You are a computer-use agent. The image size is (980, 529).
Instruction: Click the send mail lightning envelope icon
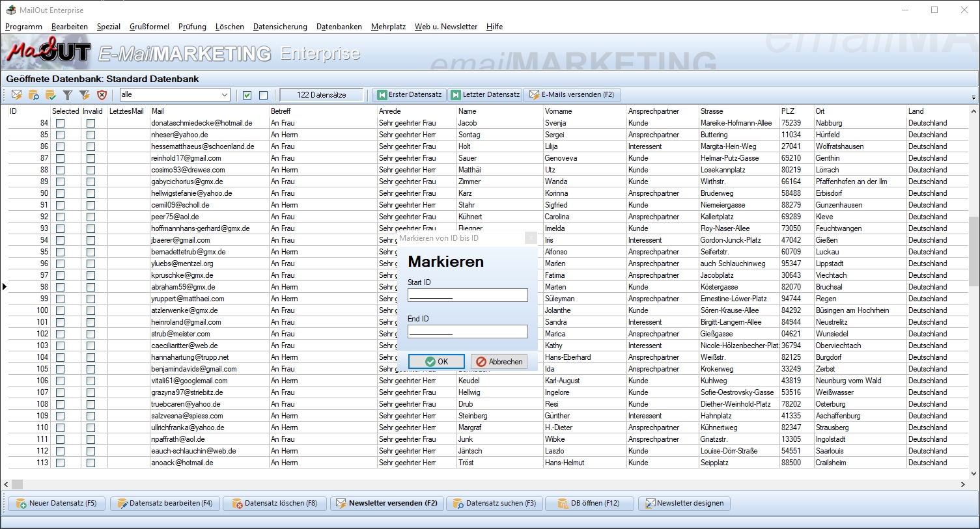[x=17, y=95]
